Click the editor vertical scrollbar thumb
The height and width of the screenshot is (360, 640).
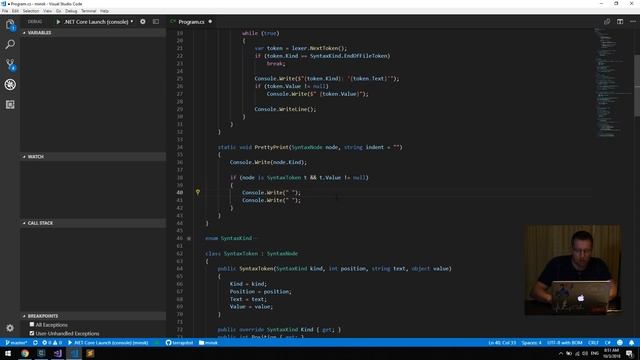coord(637,85)
